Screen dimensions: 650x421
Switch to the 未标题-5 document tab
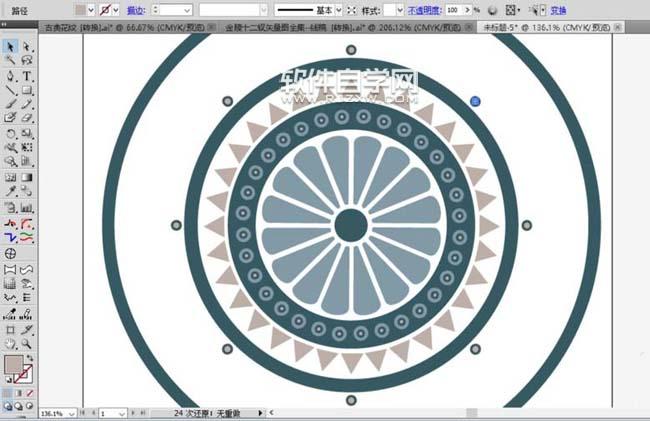pyautogui.click(x=546, y=27)
